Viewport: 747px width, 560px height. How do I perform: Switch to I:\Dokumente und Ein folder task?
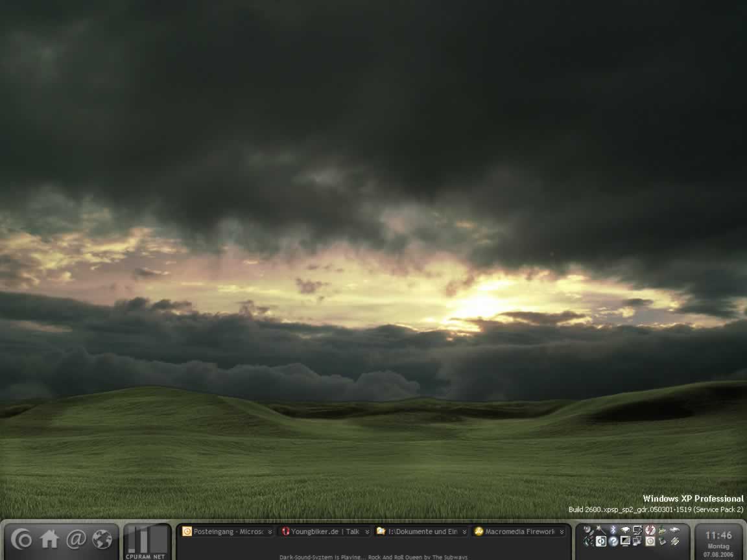[x=422, y=531]
